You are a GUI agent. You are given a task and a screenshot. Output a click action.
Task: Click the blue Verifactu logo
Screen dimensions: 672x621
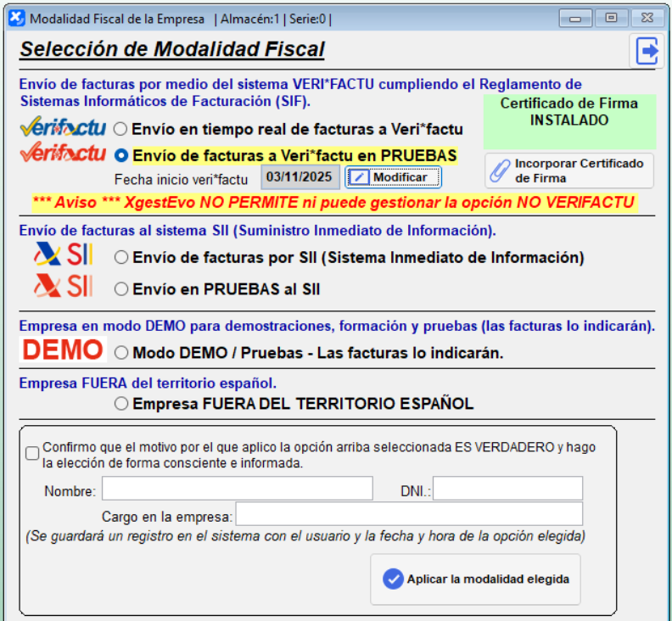point(63,127)
